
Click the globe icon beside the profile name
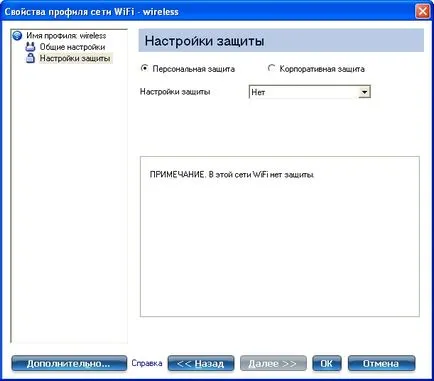click(17, 36)
